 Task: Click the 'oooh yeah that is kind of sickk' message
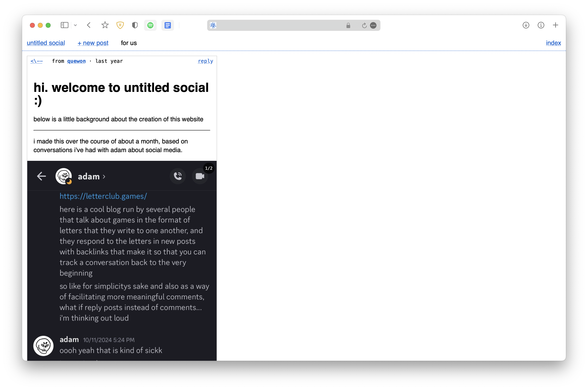[111, 350]
